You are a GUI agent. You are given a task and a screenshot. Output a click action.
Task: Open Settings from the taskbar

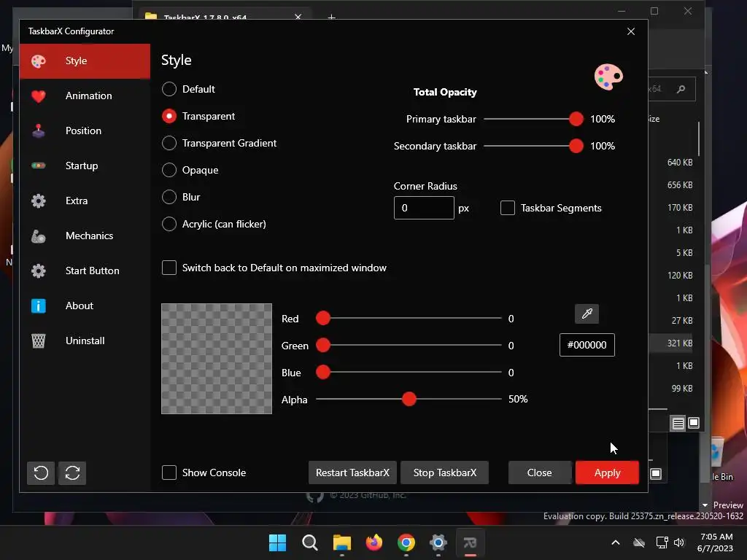[x=438, y=542]
